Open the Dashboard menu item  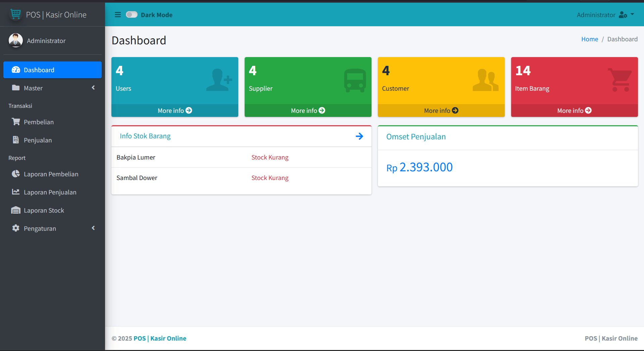[x=52, y=70]
